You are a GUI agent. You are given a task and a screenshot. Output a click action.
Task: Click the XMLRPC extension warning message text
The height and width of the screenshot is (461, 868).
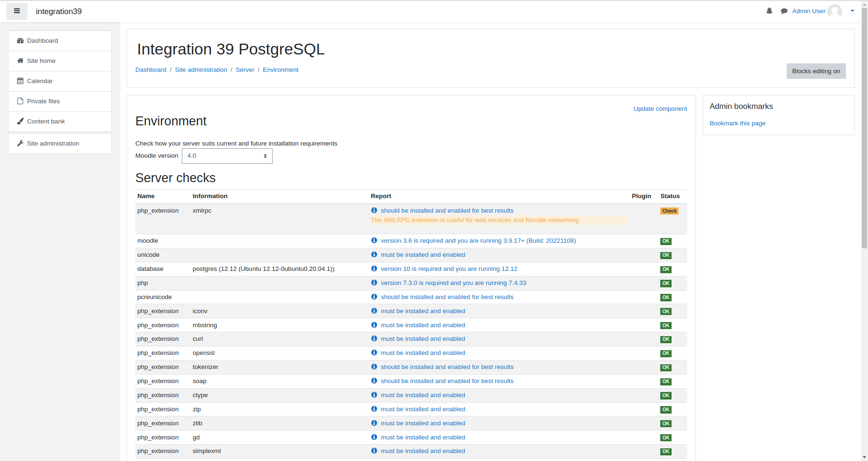(476, 220)
